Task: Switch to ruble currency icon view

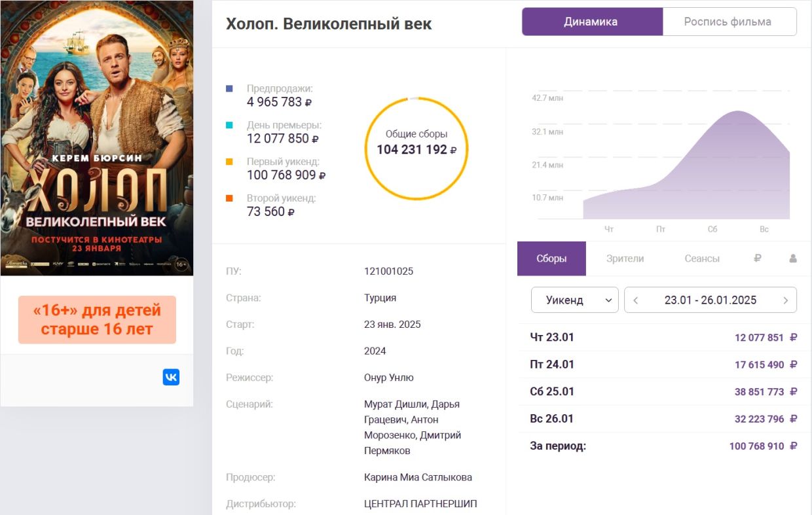Action: pyautogui.click(x=757, y=258)
